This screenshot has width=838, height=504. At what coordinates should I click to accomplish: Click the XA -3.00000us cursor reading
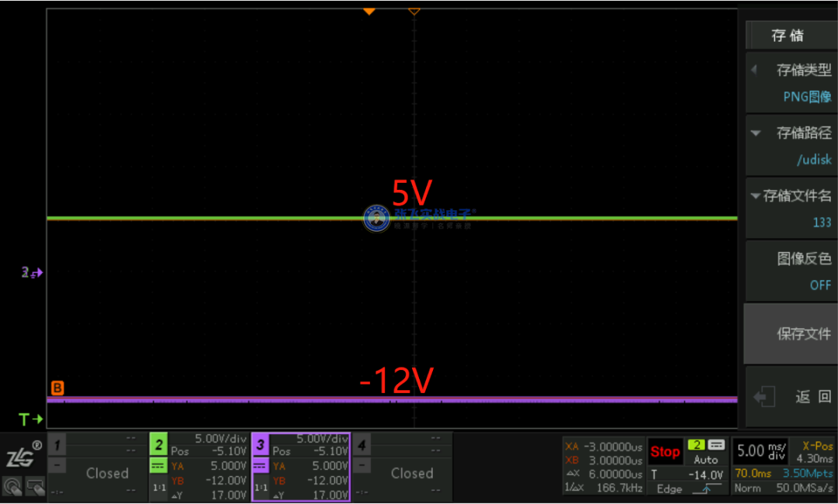tap(604, 447)
